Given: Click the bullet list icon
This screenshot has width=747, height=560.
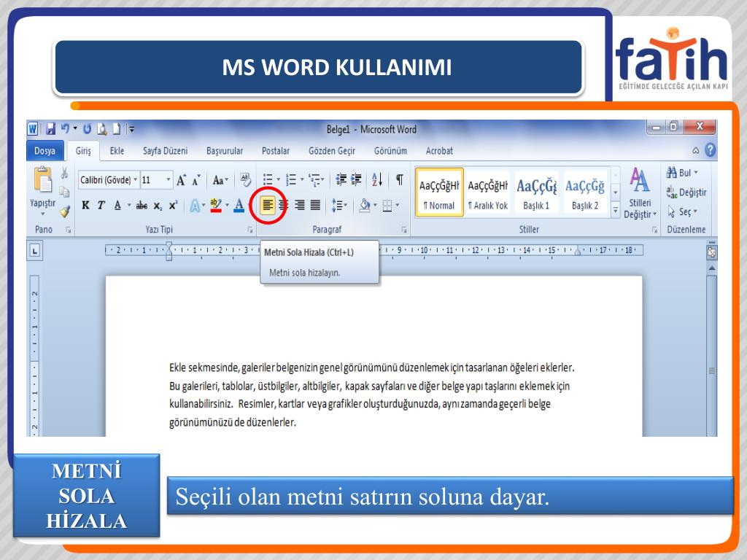Looking at the screenshot, I should click(268, 179).
